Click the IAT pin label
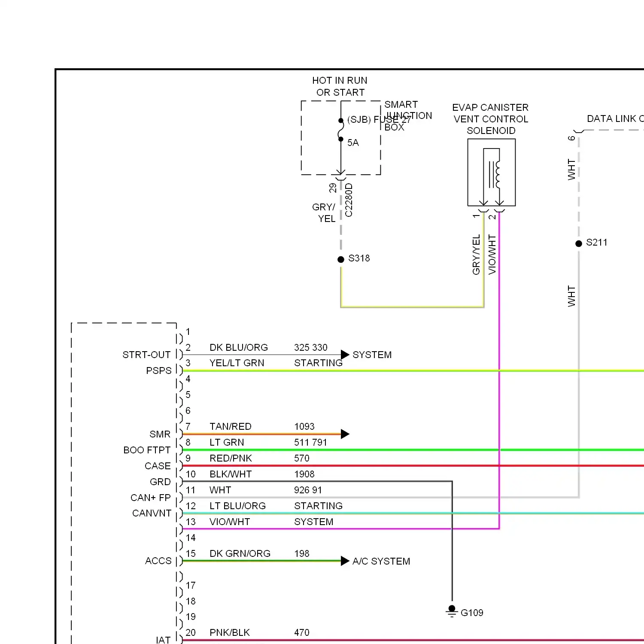The width and height of the screenshot is (644, 644). 163,640
